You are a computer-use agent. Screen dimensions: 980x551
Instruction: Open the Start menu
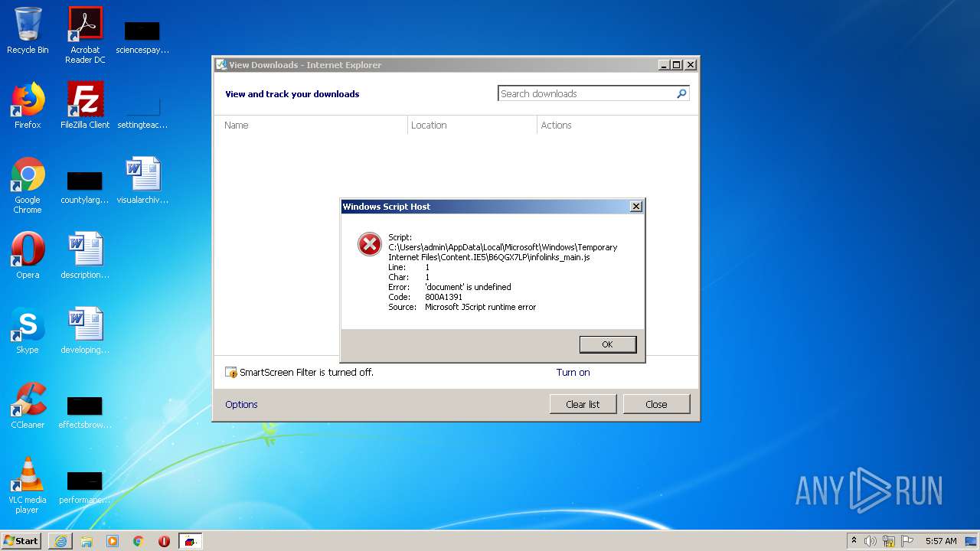click(x=21, y=541)
